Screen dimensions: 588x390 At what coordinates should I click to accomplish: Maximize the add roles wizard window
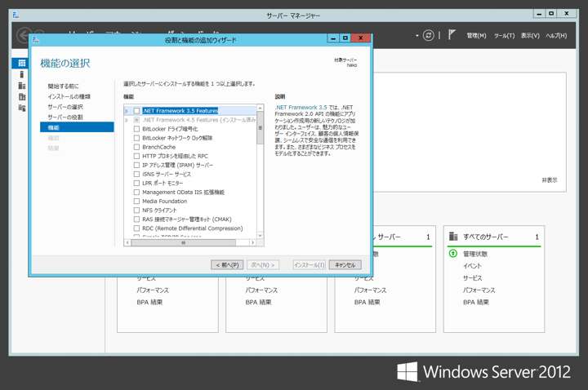tap(345, 38)
